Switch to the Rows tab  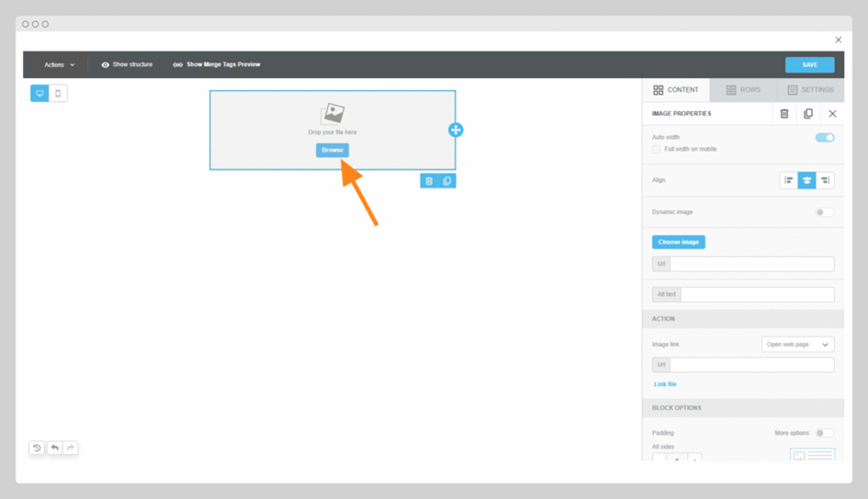[743, 90]
